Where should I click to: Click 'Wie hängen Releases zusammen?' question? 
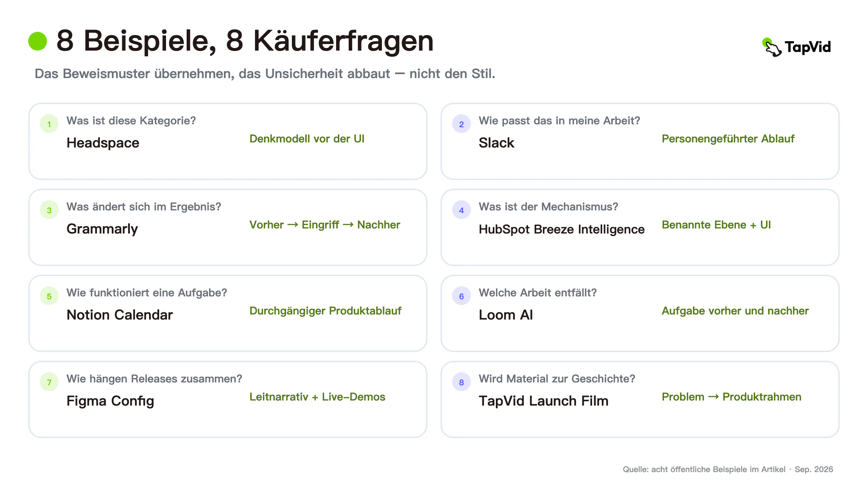(154, 379)
